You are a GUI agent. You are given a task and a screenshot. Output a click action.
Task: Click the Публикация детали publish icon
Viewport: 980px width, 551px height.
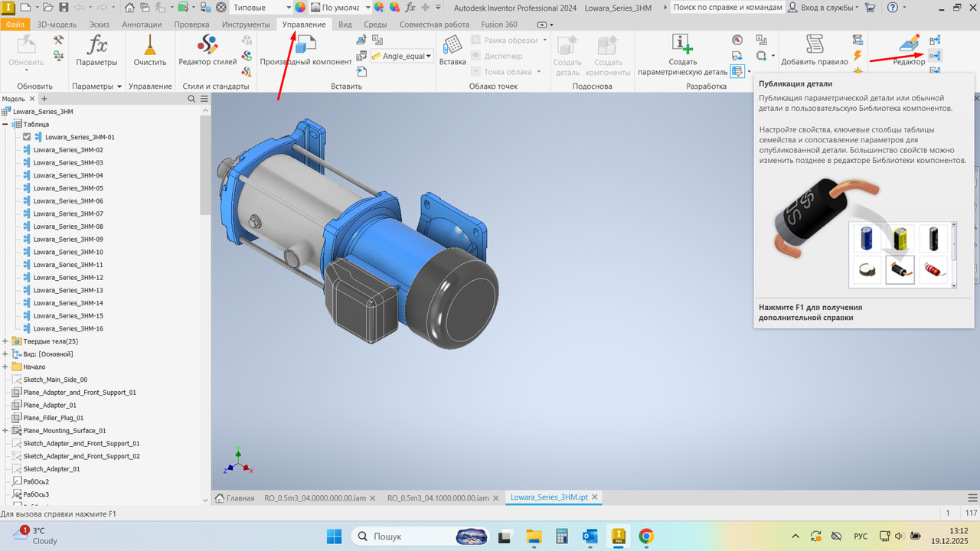click(935, 56)
